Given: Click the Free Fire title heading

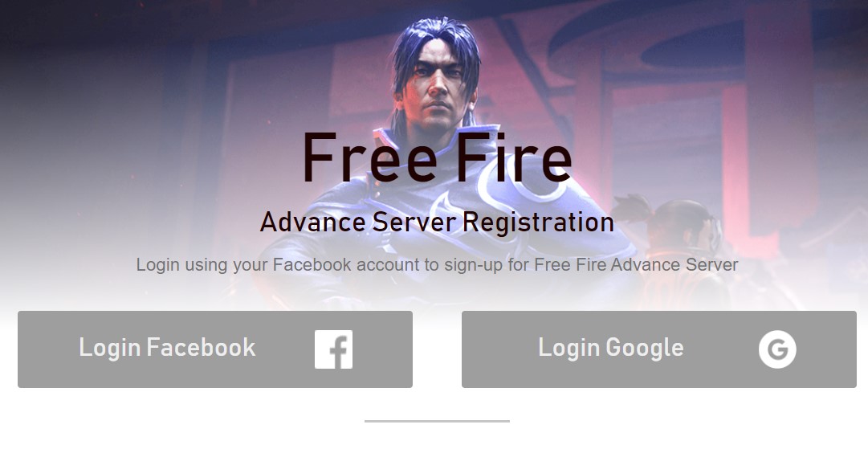Looking at the screenshot, I should point(437,158).
